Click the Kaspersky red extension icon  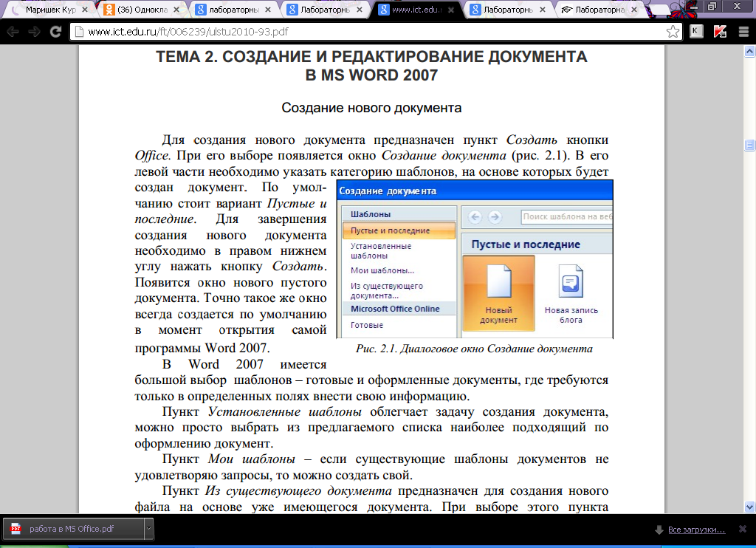[721, 32]
